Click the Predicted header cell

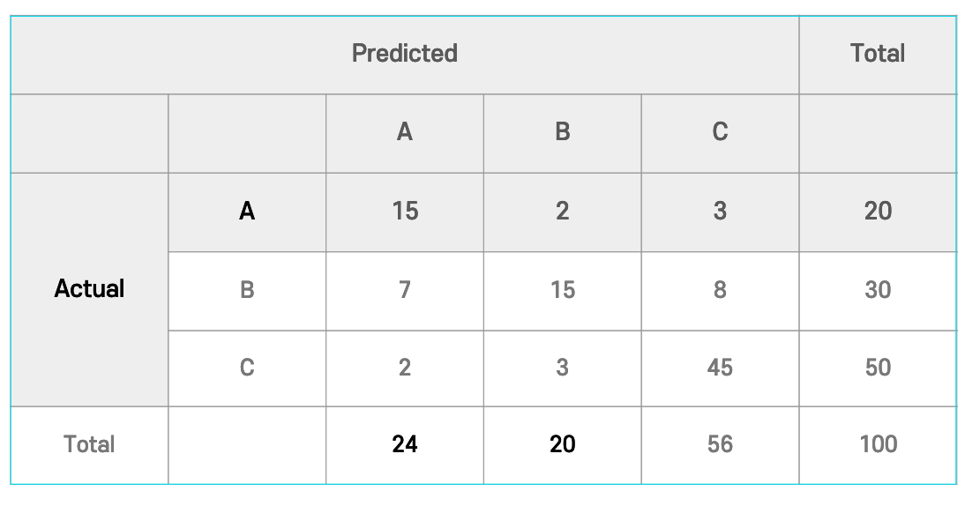click(404, 55)
